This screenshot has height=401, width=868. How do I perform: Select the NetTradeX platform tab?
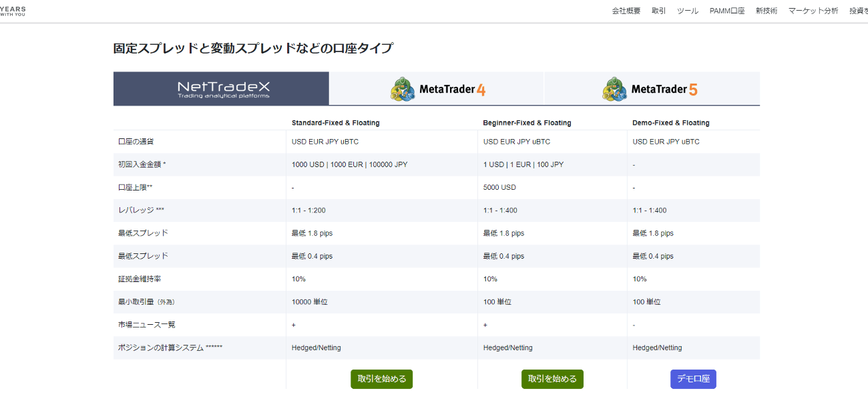(221, 88)
